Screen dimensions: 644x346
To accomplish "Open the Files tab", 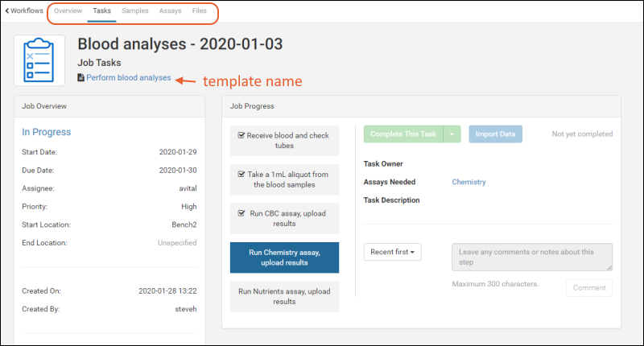I will tap(199, 11).
